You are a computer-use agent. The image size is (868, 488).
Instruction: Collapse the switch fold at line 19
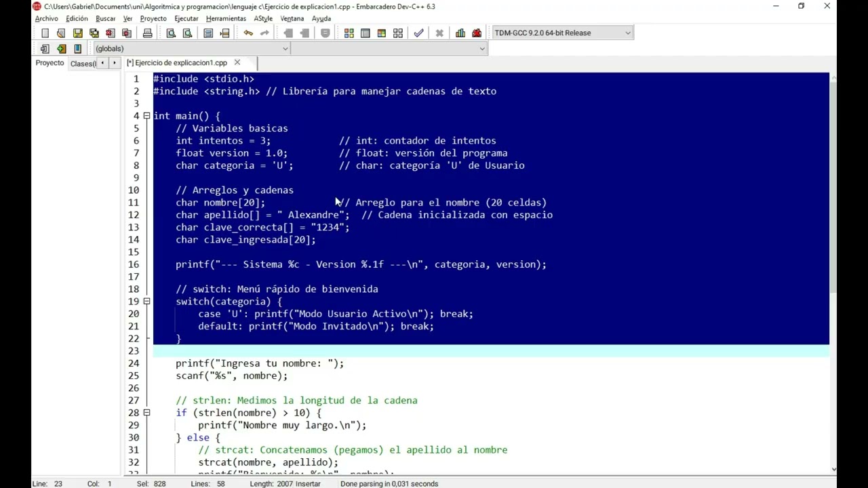(146, 302)
